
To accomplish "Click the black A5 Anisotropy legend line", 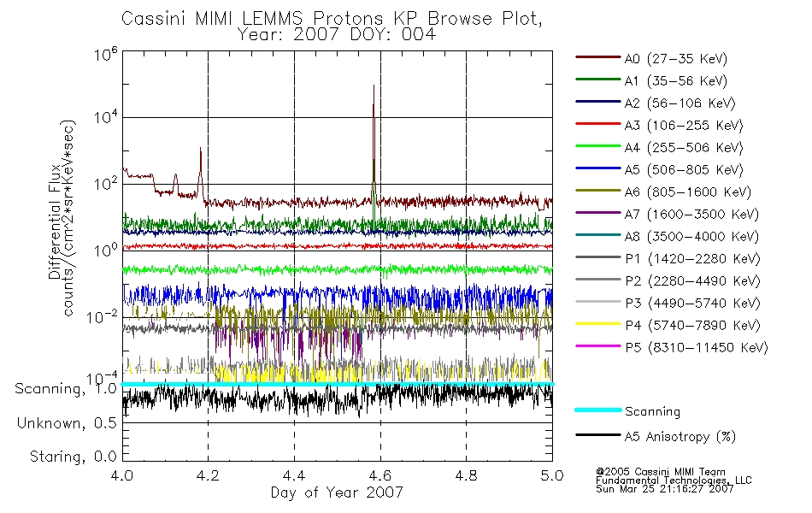I will pyautogui.click(x=598, y=434).
